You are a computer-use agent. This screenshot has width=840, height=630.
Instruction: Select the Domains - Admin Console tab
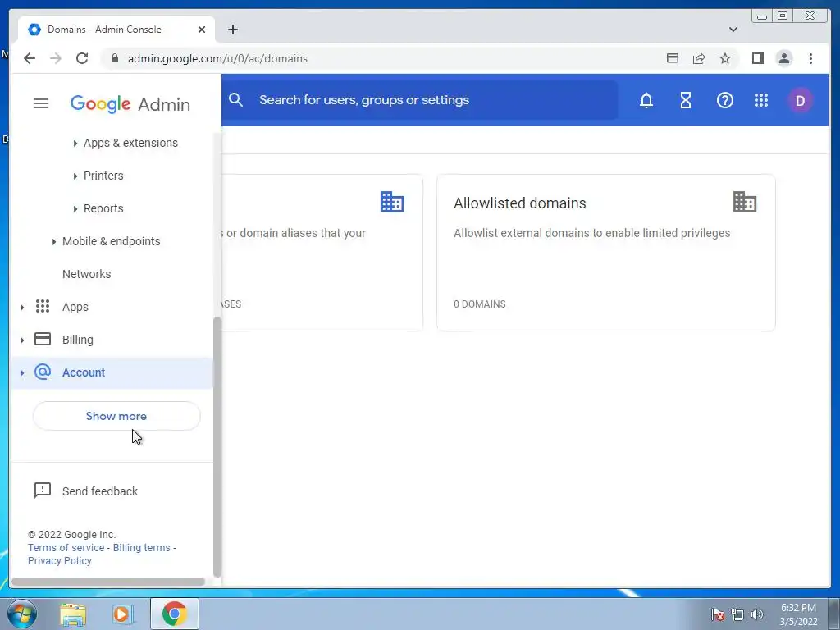click(116, 30)
